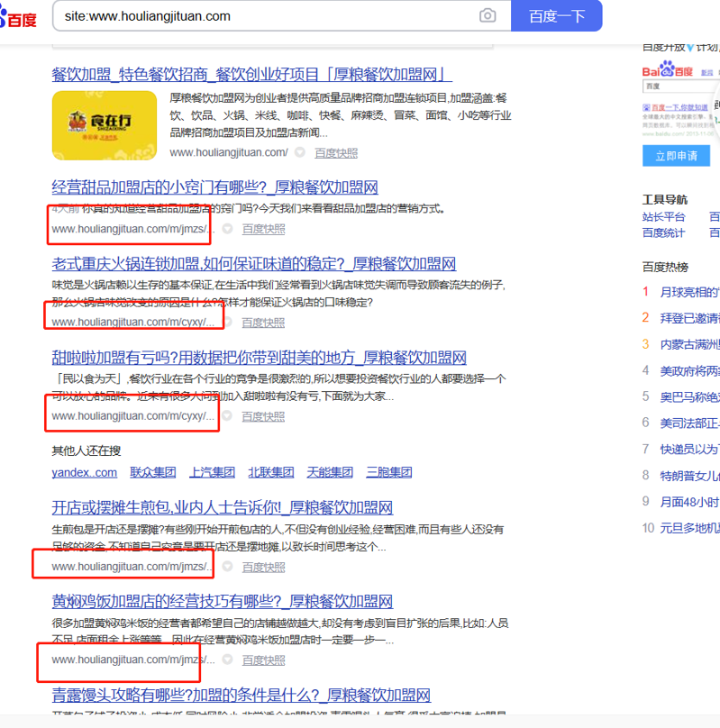Open hot list item 4 美政府将两
The width and height of the screenshot is (720, 728).
point(690,371)
